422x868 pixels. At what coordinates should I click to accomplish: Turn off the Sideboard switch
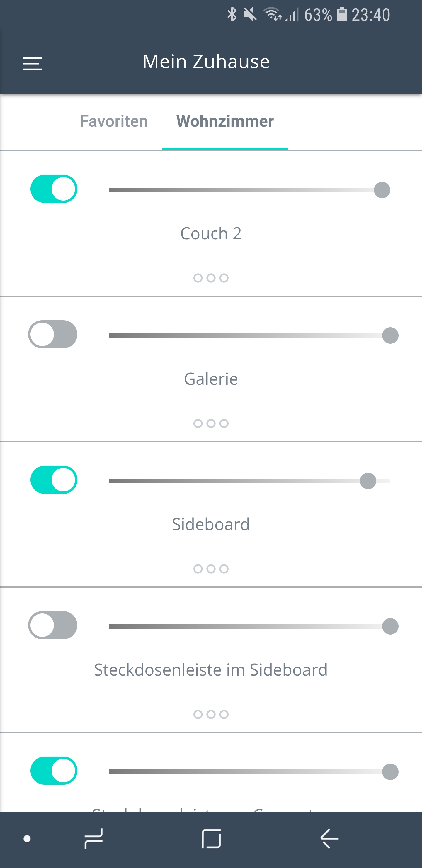(x=54, y=480)
